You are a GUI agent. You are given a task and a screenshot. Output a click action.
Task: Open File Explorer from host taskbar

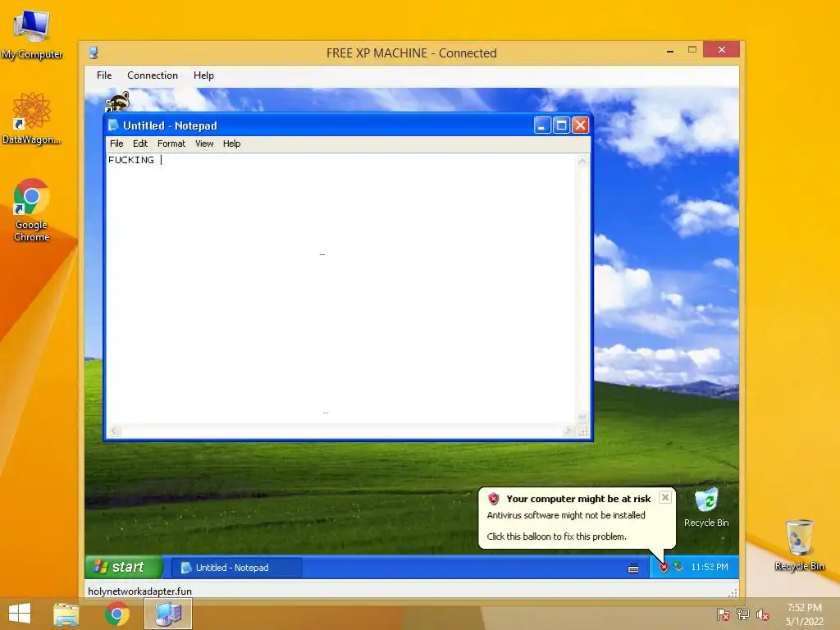tap(66, 614)
